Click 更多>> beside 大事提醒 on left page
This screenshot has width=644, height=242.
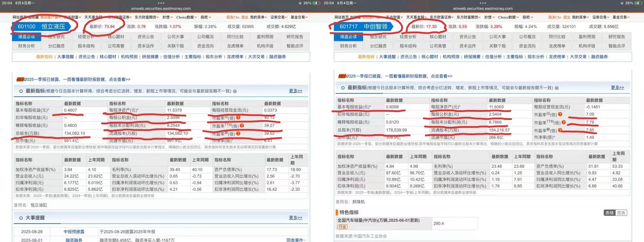pyautogui.click(x=295, y=218)
